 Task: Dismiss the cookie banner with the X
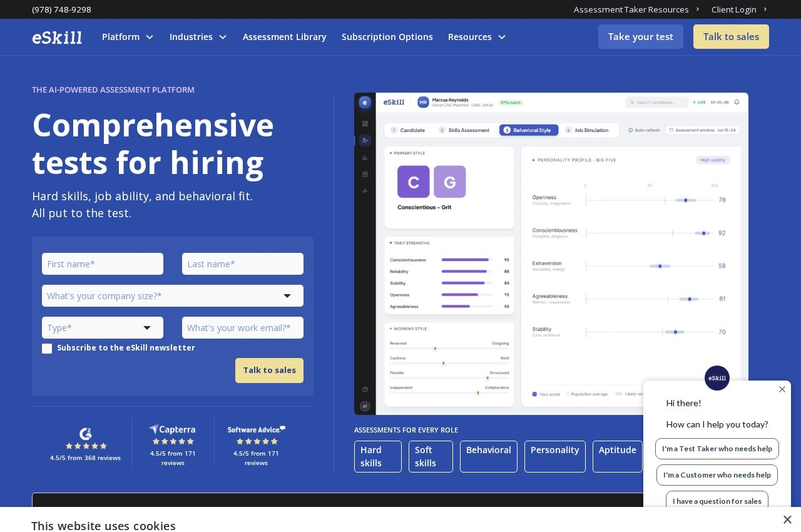pyautogui.click(x=787, y=519)
